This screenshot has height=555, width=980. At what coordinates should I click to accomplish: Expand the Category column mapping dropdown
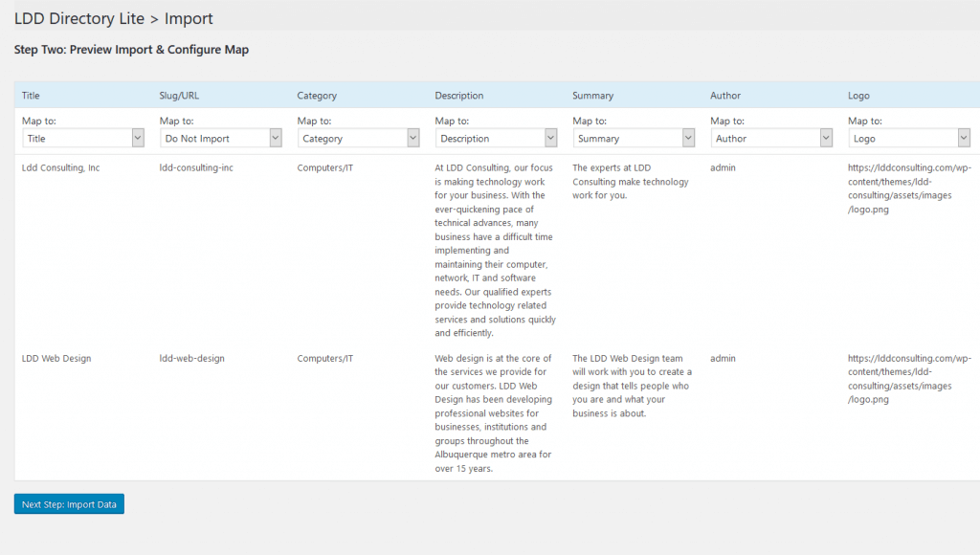point(358,138)
